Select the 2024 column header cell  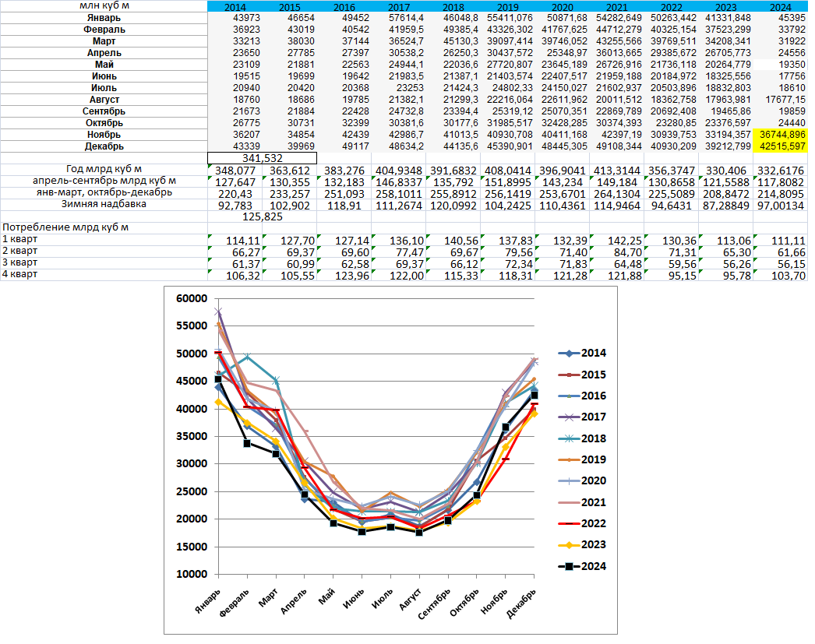click(780, 6)
